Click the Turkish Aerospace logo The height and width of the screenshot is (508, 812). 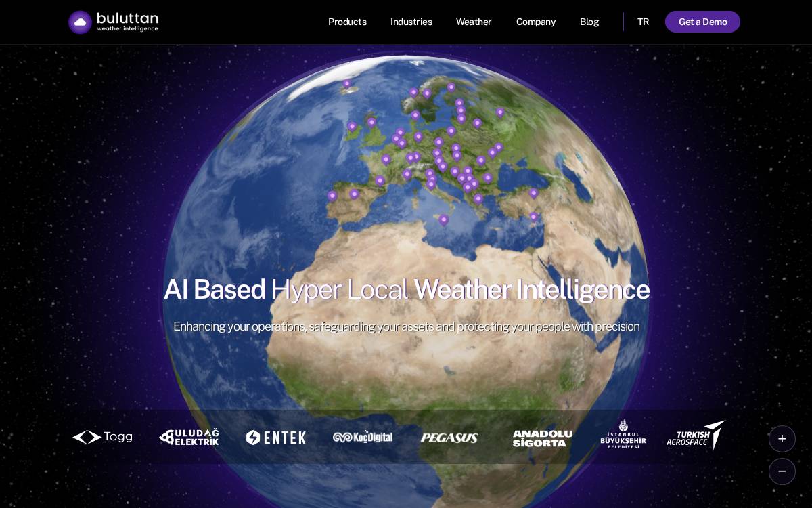[x=696, y=435]
